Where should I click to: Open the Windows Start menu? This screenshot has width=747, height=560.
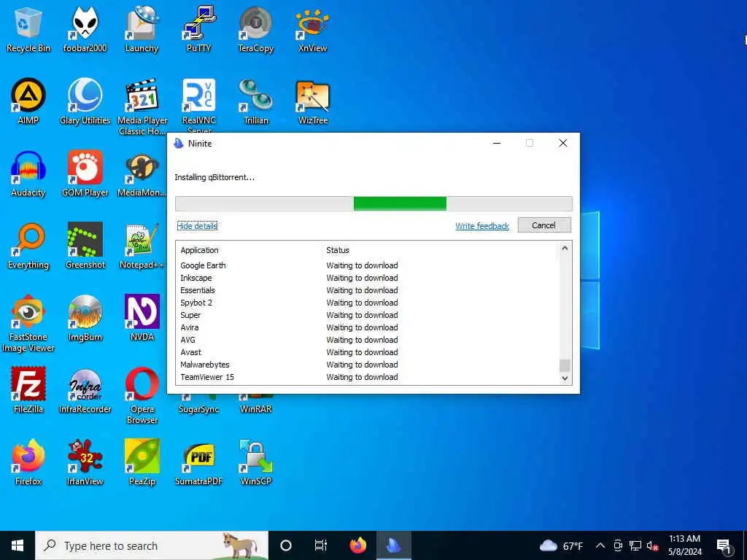18,545
